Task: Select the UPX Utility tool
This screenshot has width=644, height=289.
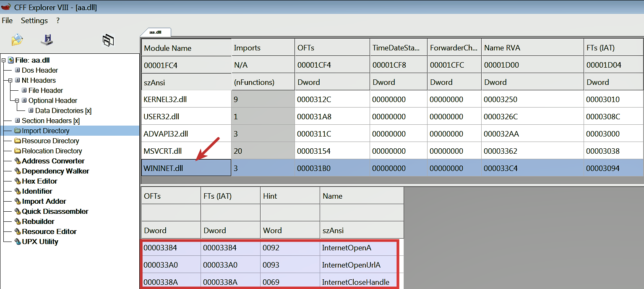Action: coord(39,242)
